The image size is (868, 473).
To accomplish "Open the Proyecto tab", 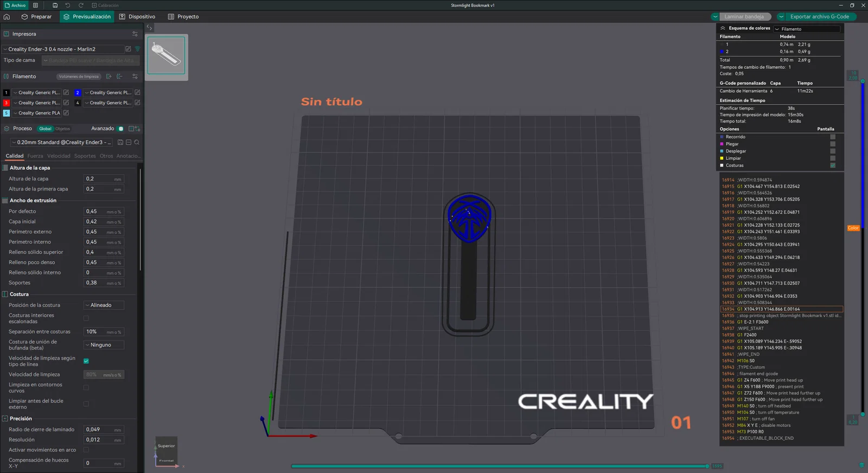I will tap(183, 17).
